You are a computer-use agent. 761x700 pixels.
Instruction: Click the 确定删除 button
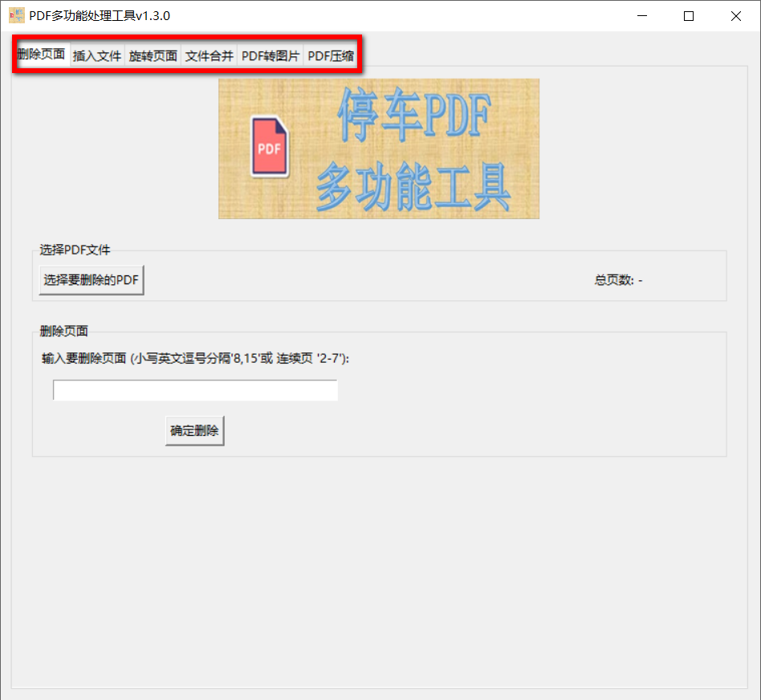click(x=193, y=430)
